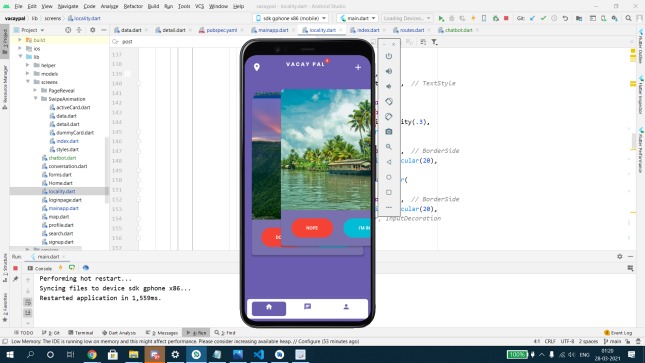Open the profile tab in app bottom navigation
This screenshot has height=363, width=645.
point(346,307)
